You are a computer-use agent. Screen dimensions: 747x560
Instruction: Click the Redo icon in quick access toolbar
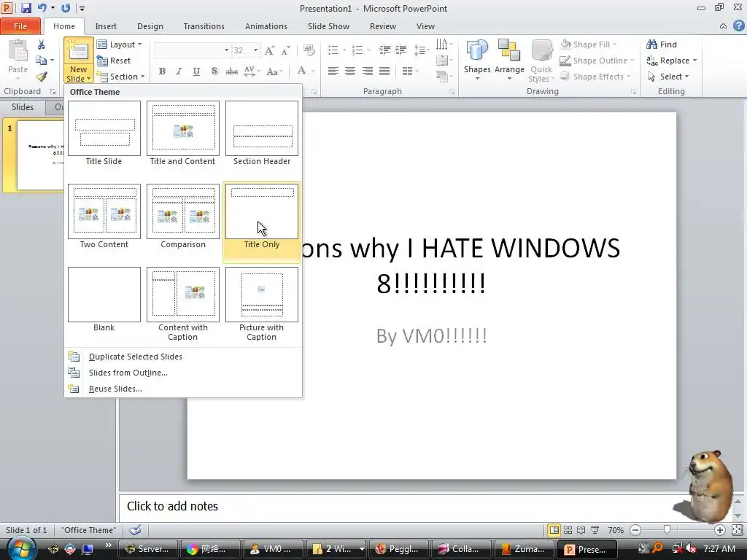pos(66,8)
